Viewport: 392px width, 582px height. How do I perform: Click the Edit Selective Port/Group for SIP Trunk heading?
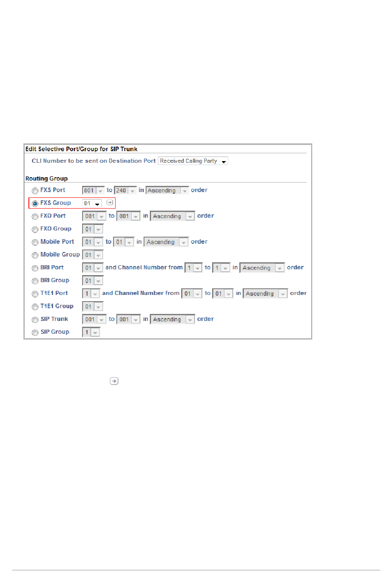(81, 149)
